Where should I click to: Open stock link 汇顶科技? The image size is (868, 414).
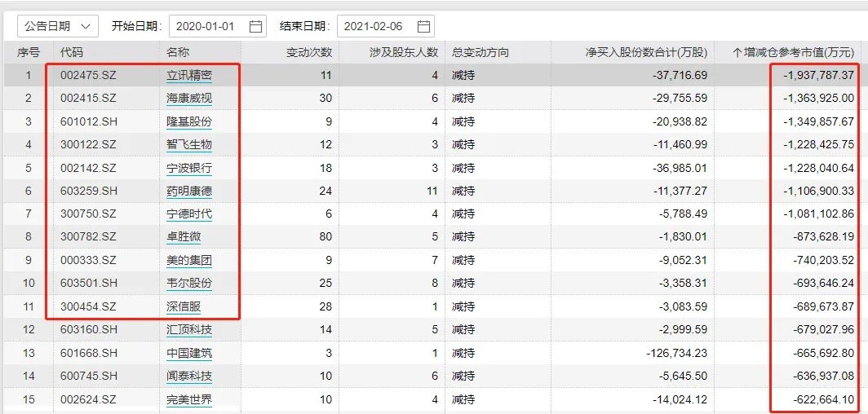pos(189,330)
